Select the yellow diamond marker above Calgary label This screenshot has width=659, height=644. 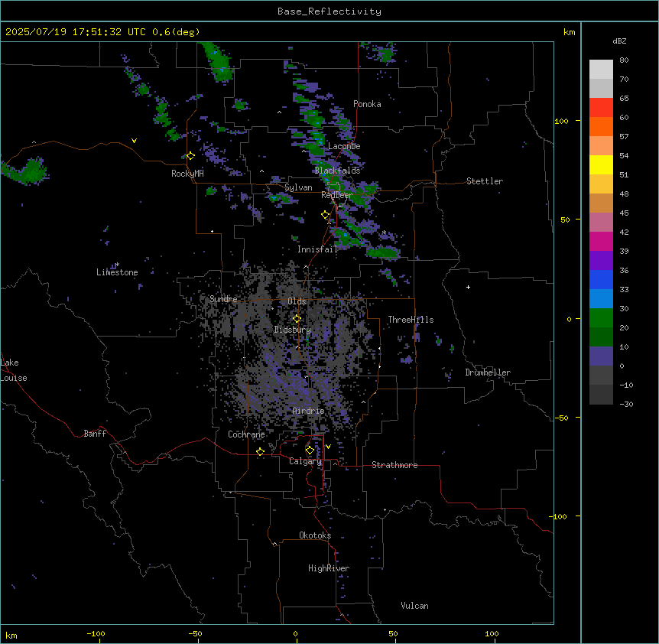point(310,450)
